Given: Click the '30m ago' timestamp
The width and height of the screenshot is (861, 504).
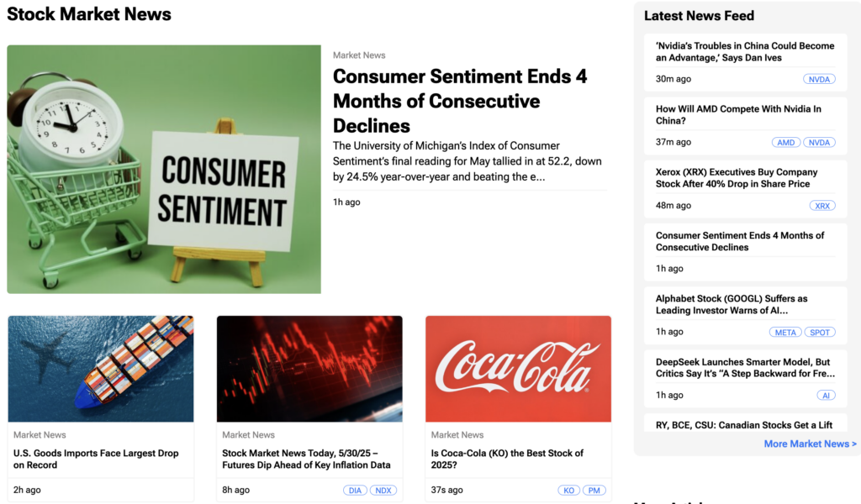Looking at the screenshot, I should pyautogui.click(x=673, y=79).
